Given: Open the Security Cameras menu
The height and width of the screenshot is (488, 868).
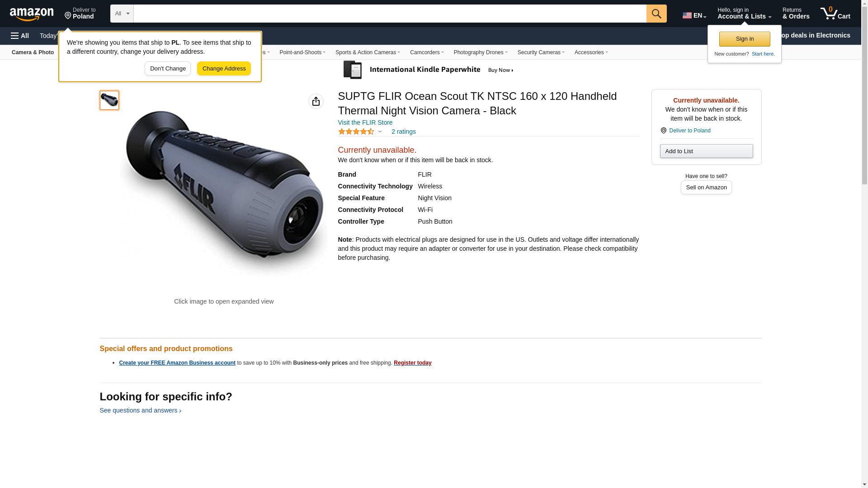Looking at the screenshot, I should pos(541,52).
